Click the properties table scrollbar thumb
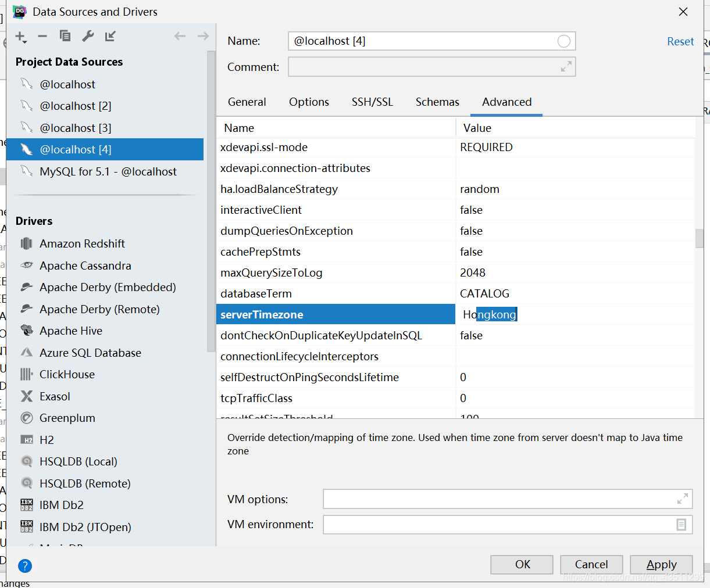This screenshot has height=588, width=710. click(x=700, y=238)
